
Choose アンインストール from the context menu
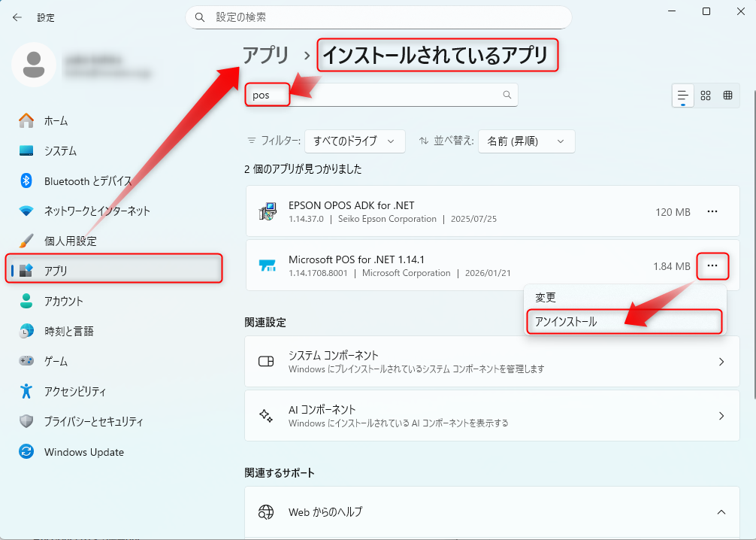pyautogui.click(x=624, y=321)
